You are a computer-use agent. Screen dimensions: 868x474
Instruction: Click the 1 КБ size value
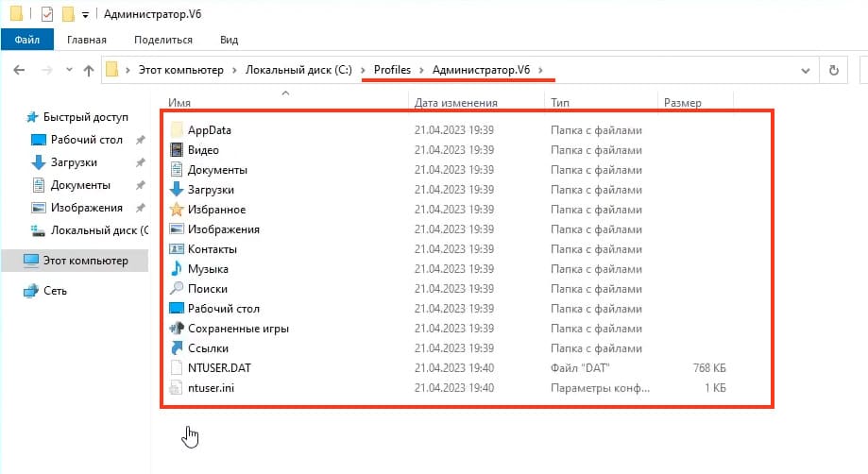coord(715,388)
